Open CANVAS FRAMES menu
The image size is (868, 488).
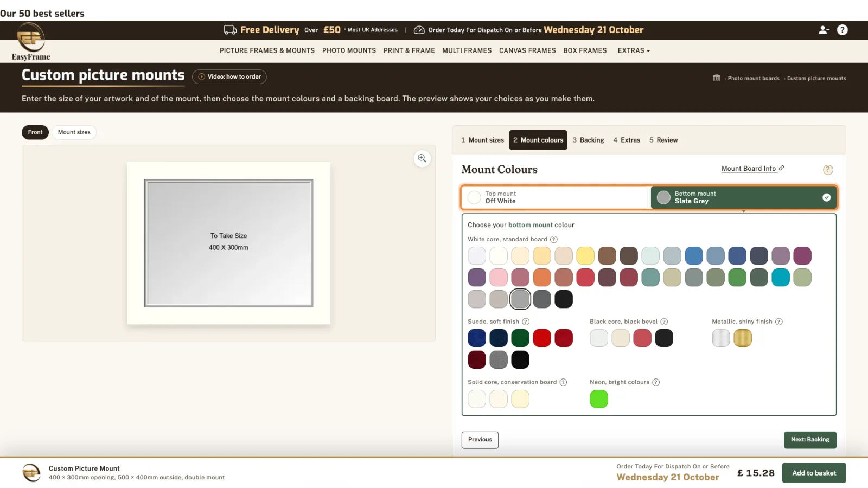coord(527,50)
